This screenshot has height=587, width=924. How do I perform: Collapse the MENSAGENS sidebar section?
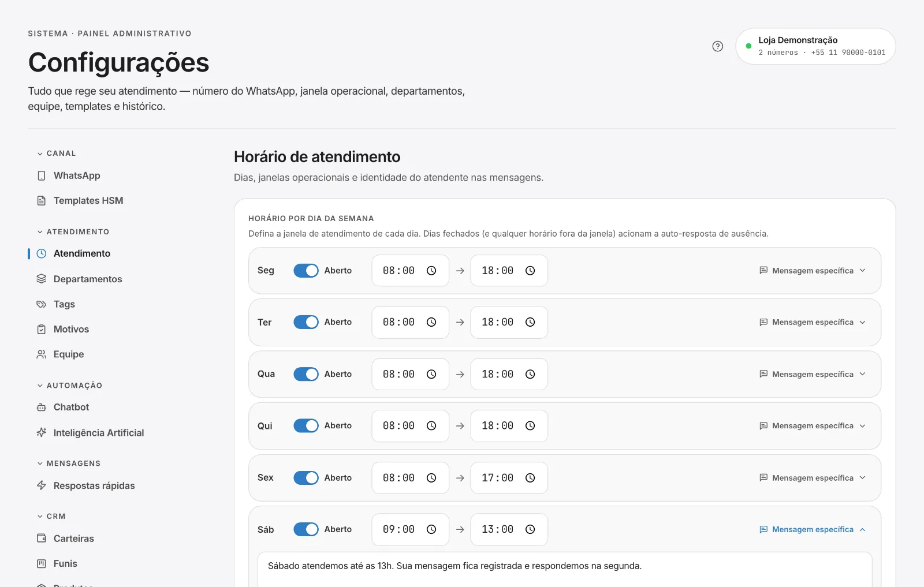(69, 463)
